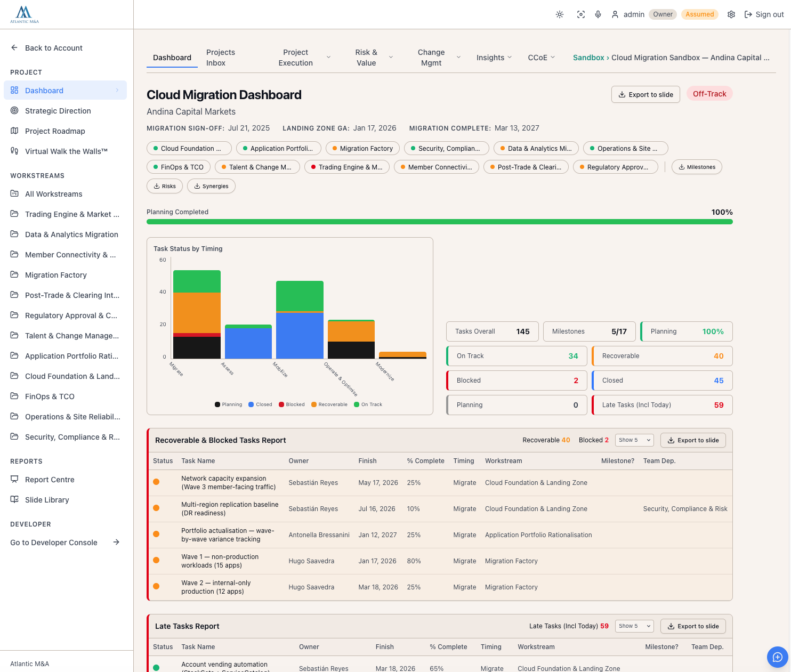Click the focus mode scan icon
The height and width of the screenshot is (672, 791).
581,14
